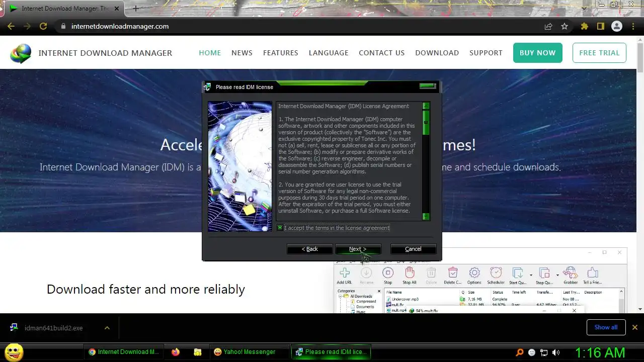
Task: Go to the FEATURES menu item
Action: [x=281, y=53]
